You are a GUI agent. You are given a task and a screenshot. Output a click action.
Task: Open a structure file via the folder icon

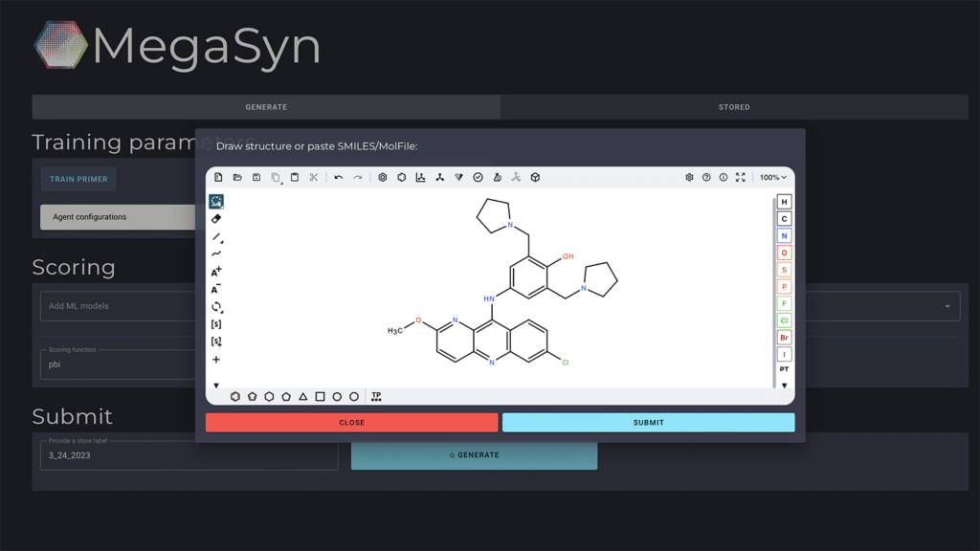[x=237, y=177]
